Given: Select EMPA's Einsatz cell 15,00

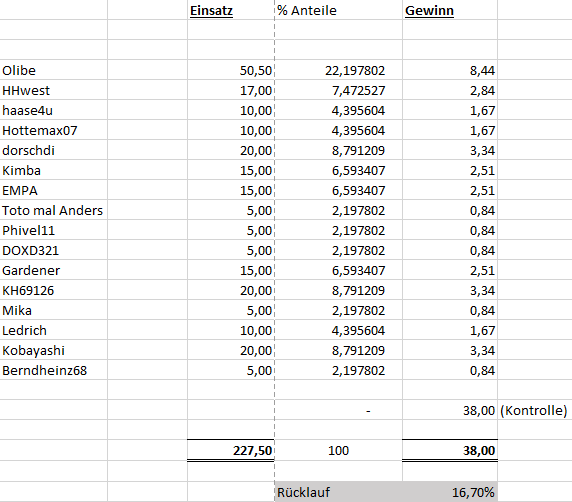Looking at the screenshot, I should [x=231, y=190].
